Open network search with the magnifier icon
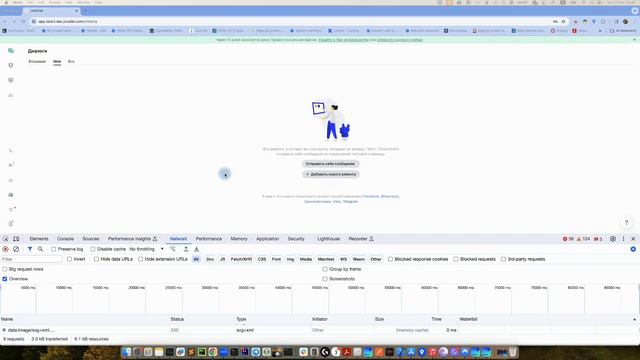The width and height of the screenshot is (640, 360). [x=40, y=249]
